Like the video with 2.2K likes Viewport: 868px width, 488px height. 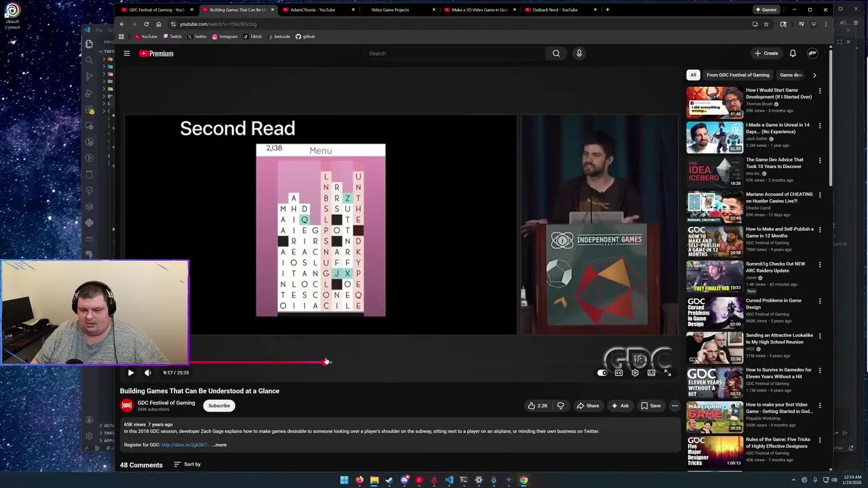click(538, 406)
